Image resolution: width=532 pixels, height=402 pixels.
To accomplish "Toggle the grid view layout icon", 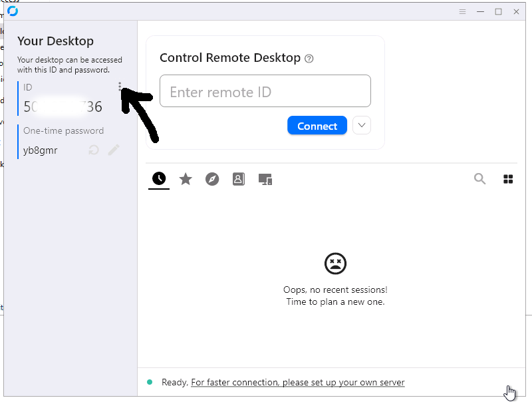I will [508, 178].
